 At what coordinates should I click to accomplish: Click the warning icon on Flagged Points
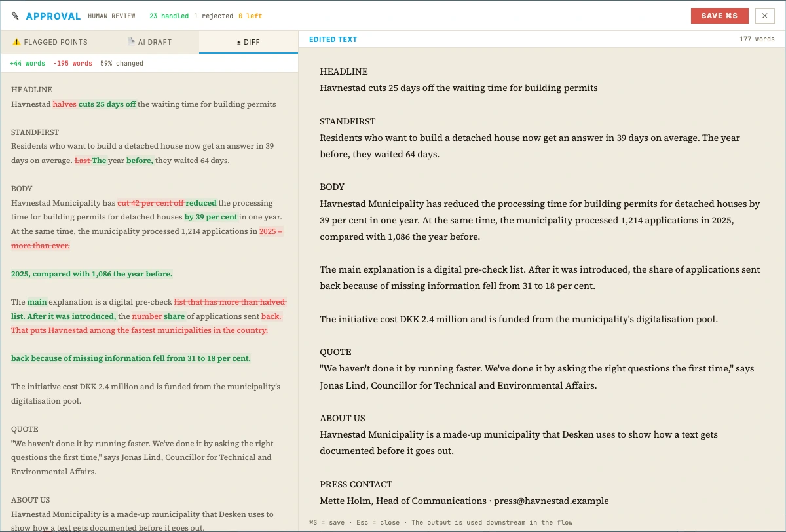coord(17,42)
